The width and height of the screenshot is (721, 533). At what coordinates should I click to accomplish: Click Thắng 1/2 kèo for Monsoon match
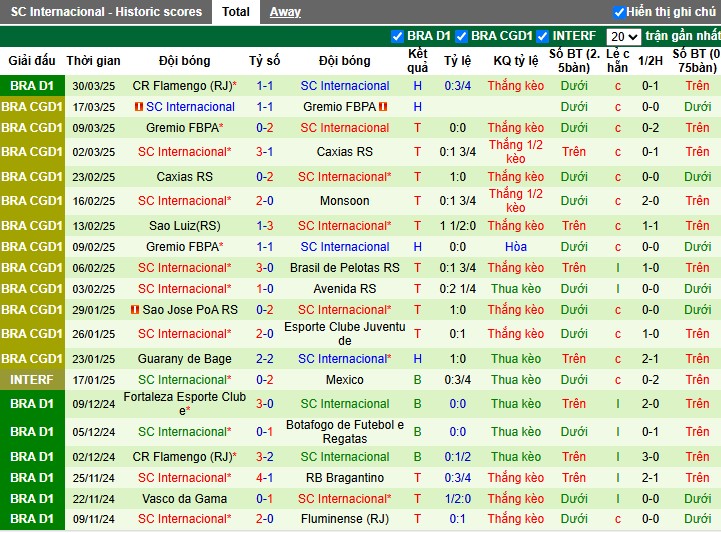[516, 201]
